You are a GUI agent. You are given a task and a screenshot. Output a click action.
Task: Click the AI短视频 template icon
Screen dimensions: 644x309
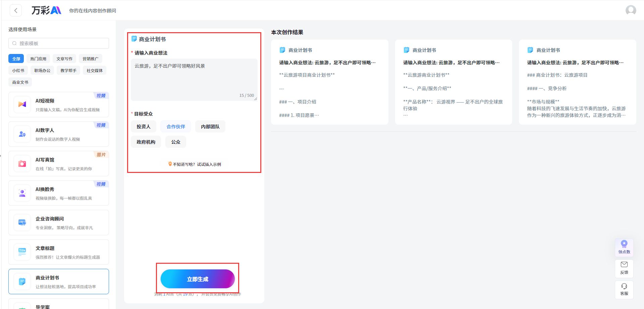coord(22,104)
